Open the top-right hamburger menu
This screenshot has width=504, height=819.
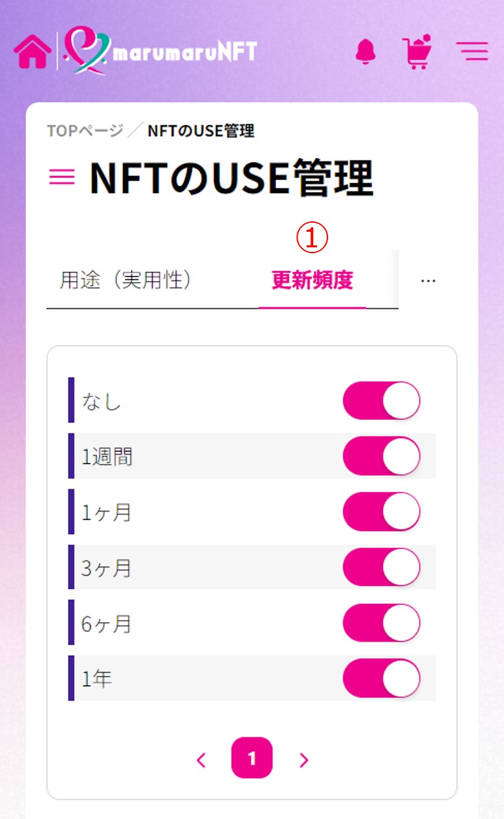point(472,52)
